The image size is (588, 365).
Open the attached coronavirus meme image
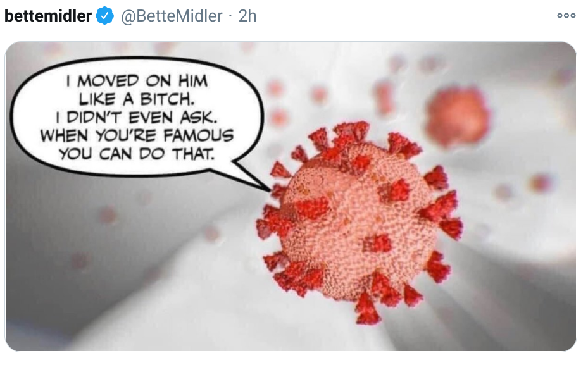[x=291, y=196]
